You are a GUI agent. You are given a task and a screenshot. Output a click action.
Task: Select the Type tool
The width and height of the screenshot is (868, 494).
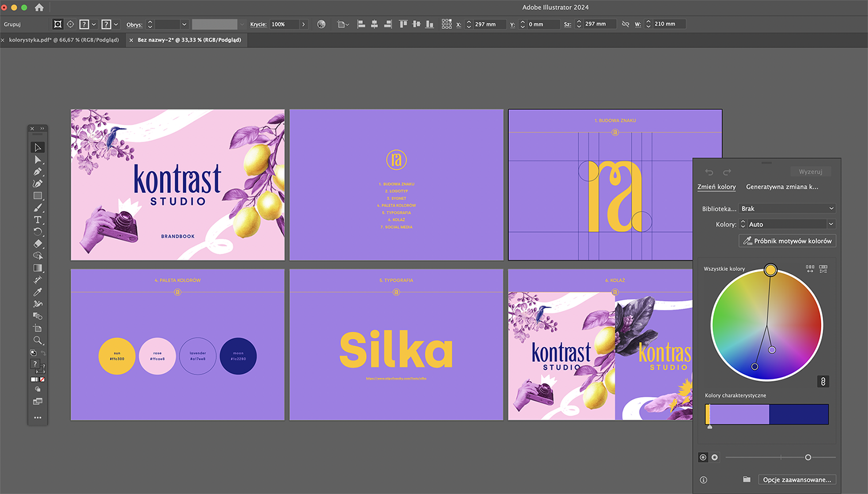point(38,220)
